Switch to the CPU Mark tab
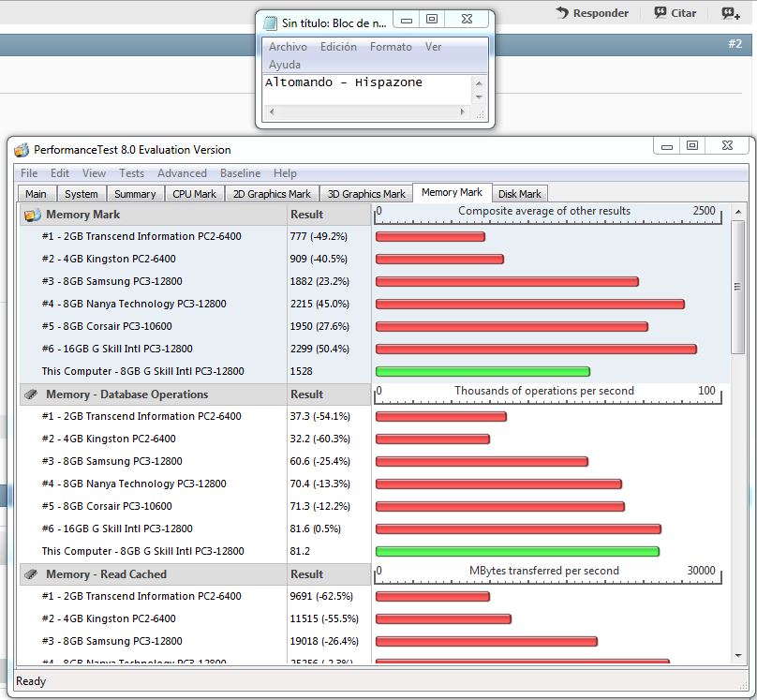This screenshot has height=700, width=757. coord(194,194)
